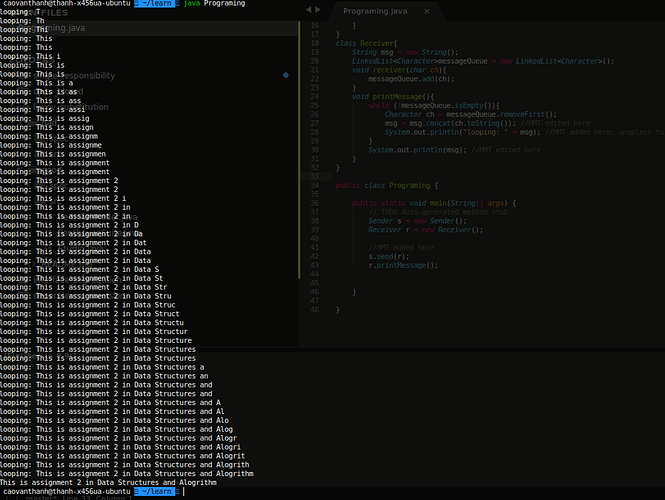This screenshot has height=500, width=665.
Task: Click the 'String msg = new String();' line
Action: 405,52
